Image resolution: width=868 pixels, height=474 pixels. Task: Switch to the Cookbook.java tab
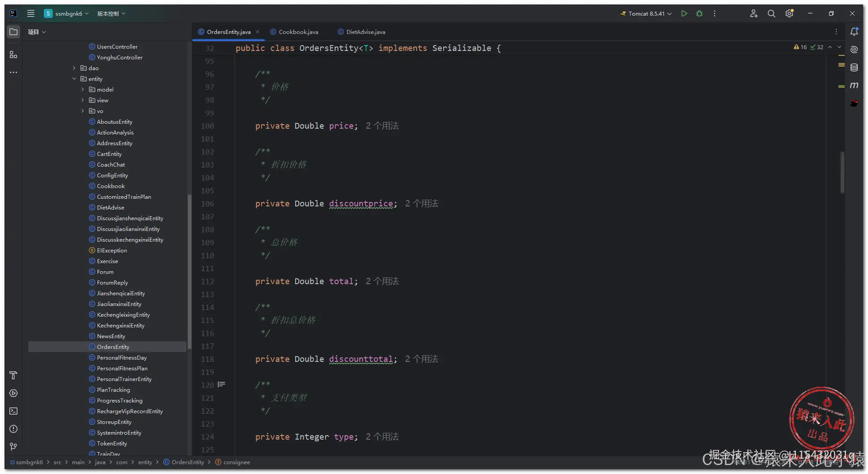click(294, 32)
